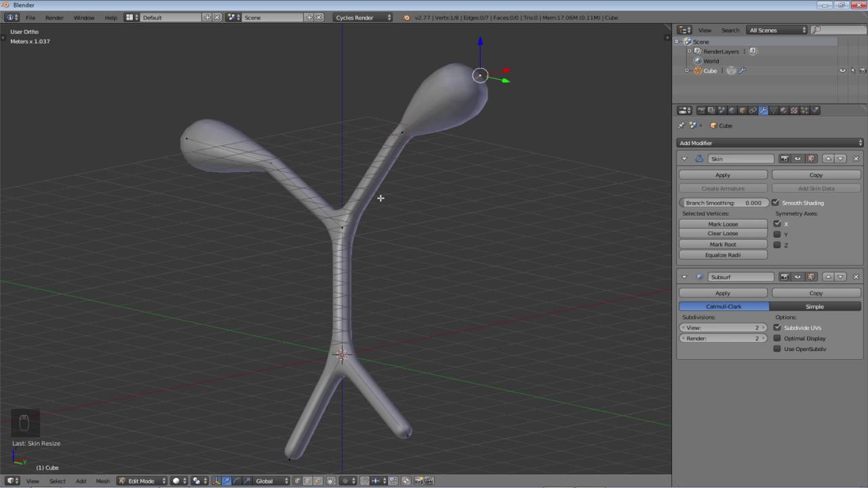The width and height of the screenshot is (868, 488).
Task: Open the Help menu
Action: pyautogui.click(x=111, y=18)
